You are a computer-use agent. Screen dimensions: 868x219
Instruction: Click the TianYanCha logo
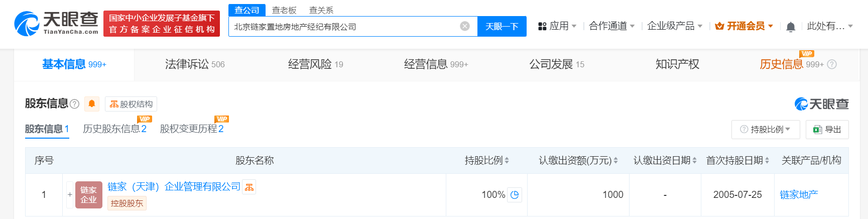click(56, 24)
